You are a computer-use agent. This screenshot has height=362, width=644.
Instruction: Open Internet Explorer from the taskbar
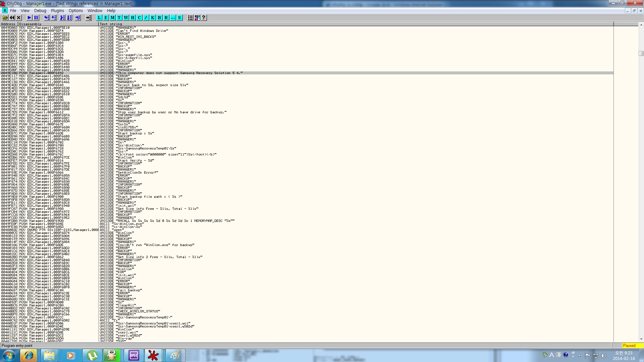(x=29, y=355)
